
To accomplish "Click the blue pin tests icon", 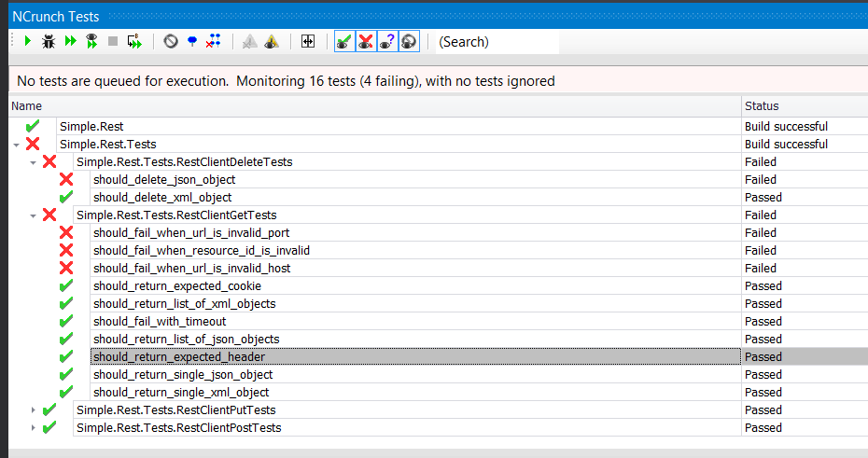I will click(x=192, y=41).
